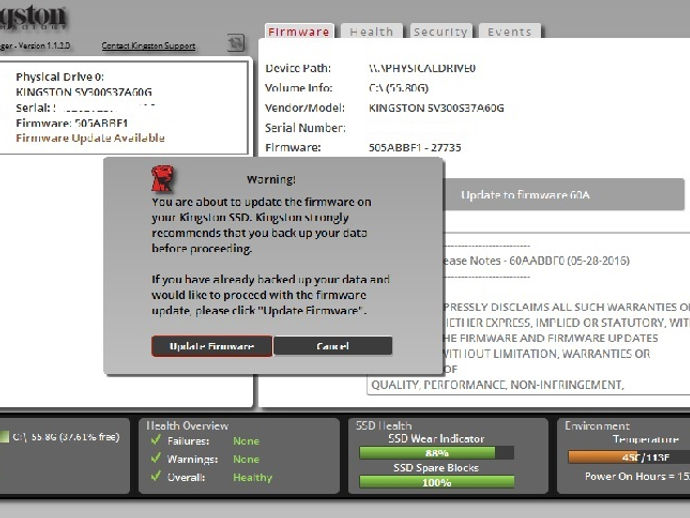Click the SSD Wear Indicator 88% bar
Viewport: 690px width, 518px height.
click(x=436, y=453)
